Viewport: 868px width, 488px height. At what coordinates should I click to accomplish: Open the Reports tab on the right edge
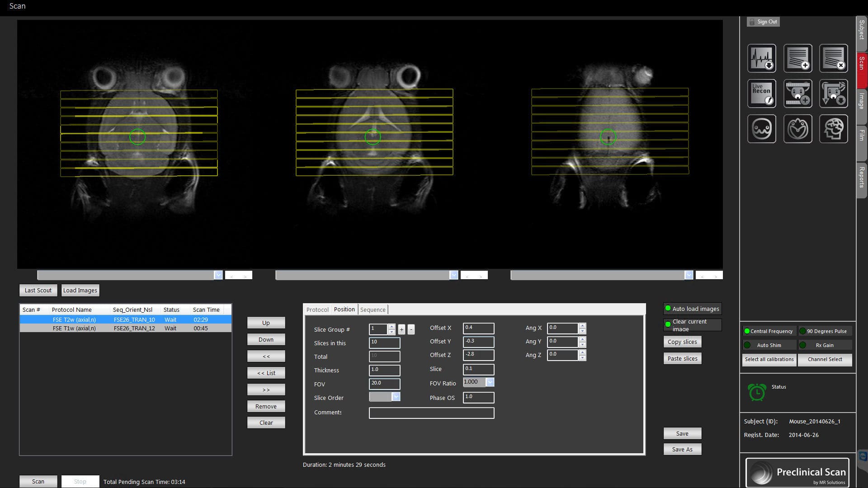tap(861, 180)
